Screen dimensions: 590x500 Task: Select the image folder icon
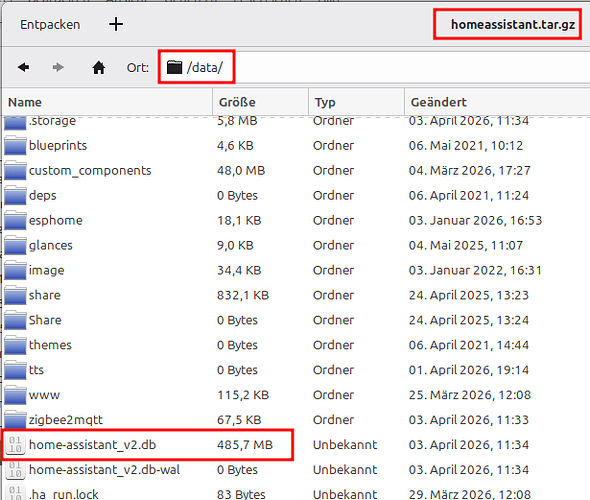(15, 271)
